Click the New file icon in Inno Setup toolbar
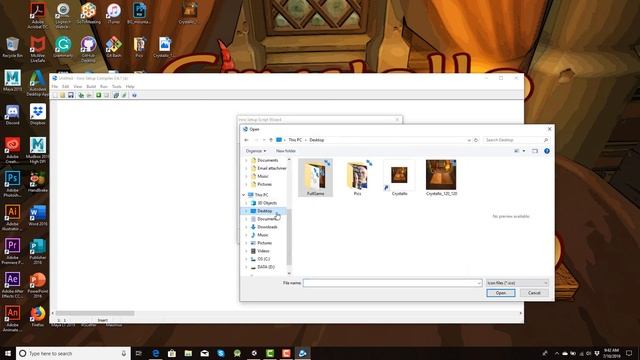The image size is (640, 360). [55, 95]
